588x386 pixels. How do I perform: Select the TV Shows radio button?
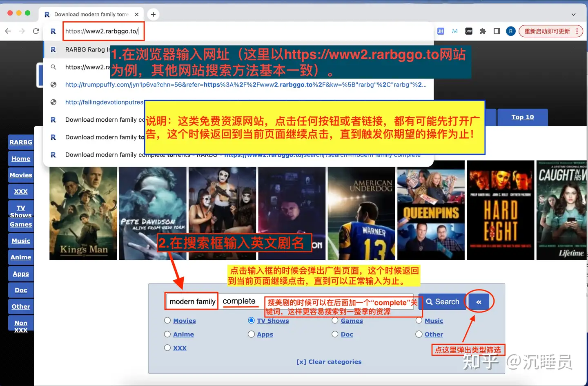pyautogui.click(x=252, y=321)
